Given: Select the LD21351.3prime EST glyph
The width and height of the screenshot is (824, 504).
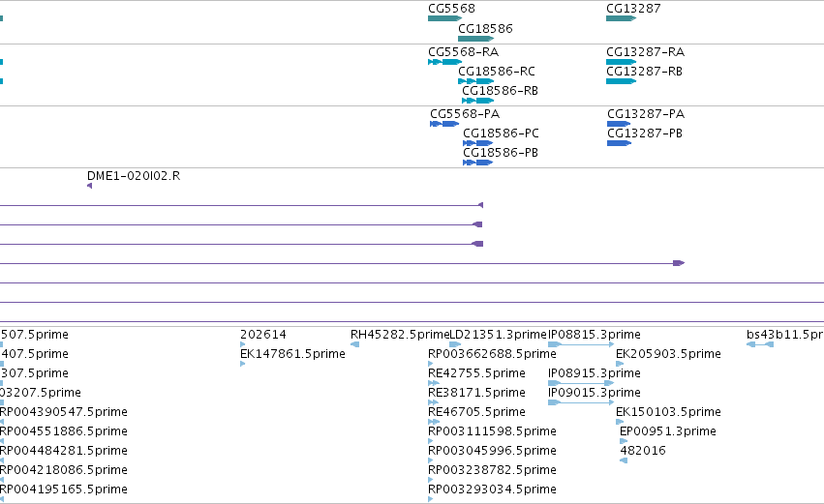Looking at the screenshot, I should coord(455,345).
